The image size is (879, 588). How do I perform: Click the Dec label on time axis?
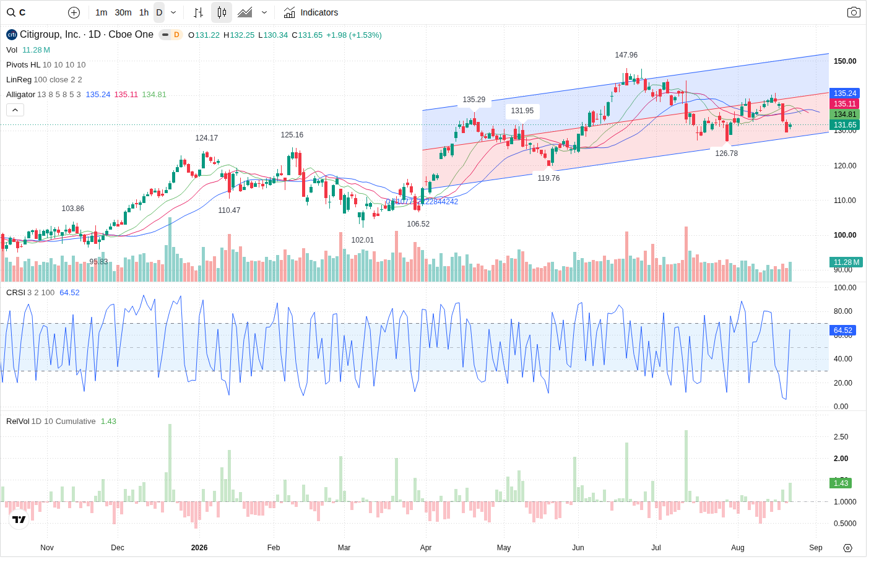(118, 548)
